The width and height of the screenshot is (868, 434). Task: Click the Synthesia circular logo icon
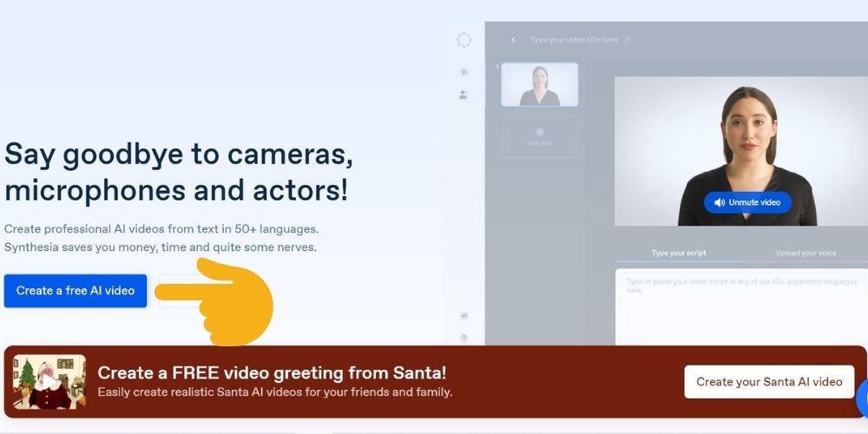(x=464, y=40)
